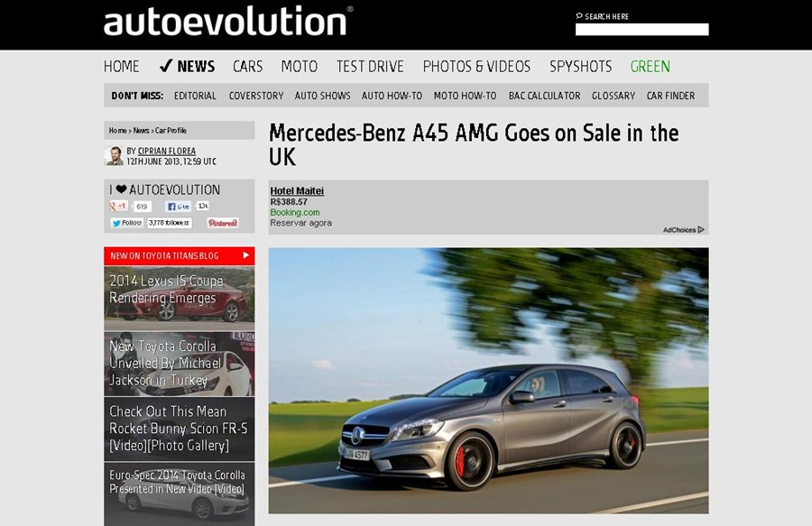Select the Green navigation tab

(x=650, y=67)
